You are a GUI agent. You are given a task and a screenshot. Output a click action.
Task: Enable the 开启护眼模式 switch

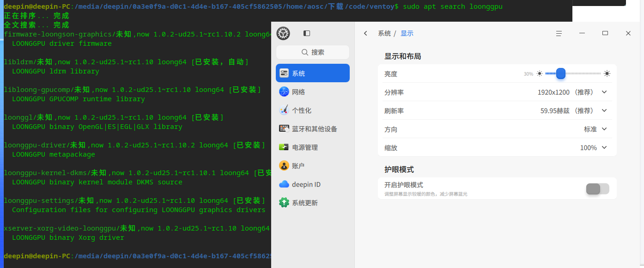[x=598, y=189]
